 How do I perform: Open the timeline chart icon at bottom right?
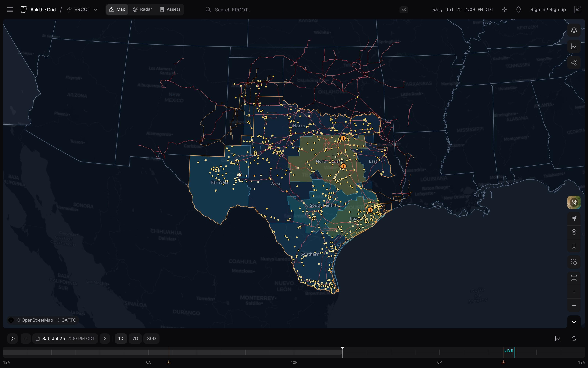pyautogui.click(x=558, y=339)
